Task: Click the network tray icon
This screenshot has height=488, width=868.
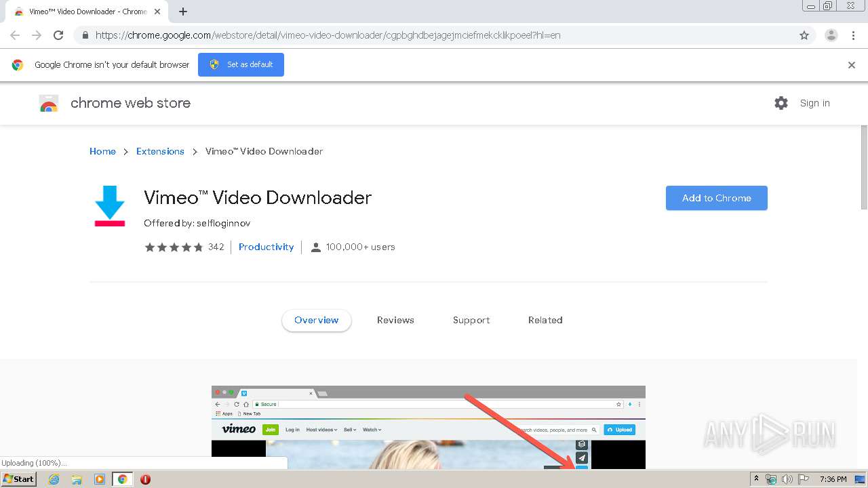Action: pyautogui.click(x=771, y=479)
